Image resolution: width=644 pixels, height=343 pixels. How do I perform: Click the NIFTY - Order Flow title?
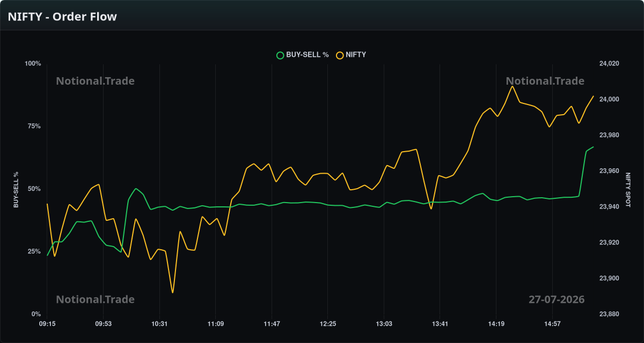point(62,17)
